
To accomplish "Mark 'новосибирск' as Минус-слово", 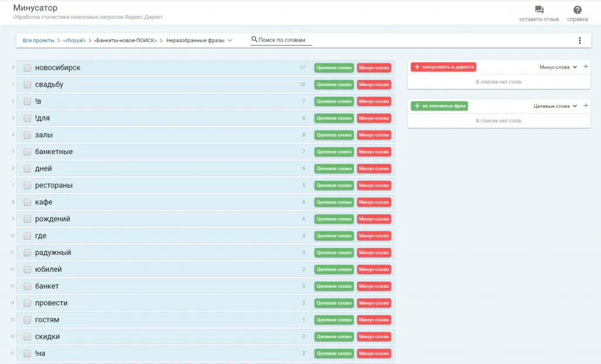I will [x=374, y=68].
